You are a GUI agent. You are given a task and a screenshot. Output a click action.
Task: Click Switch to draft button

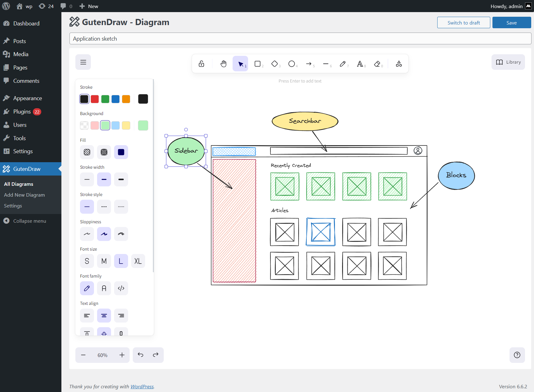tap(463, 23)
